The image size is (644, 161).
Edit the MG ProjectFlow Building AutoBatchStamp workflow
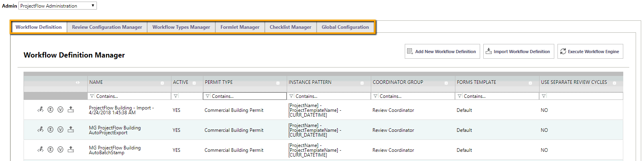point(40,149)
